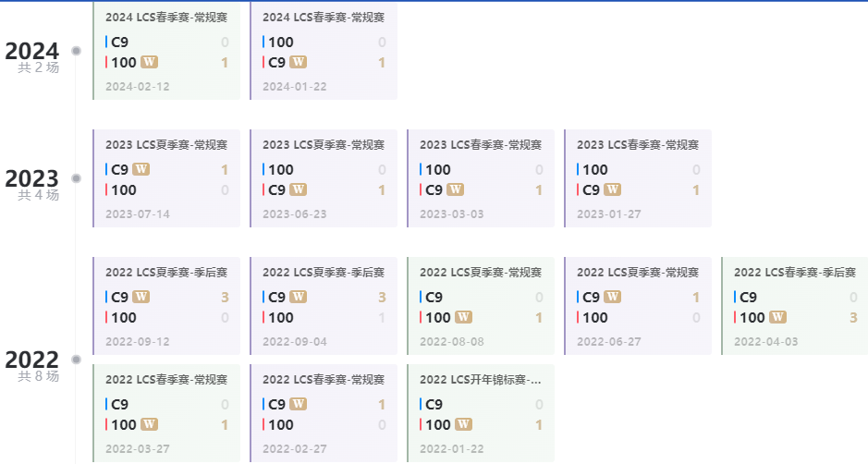Click the W winner badge on the 2023-07-14 card
The height and width of the screenshot is (464, 868).
(141, 169)
